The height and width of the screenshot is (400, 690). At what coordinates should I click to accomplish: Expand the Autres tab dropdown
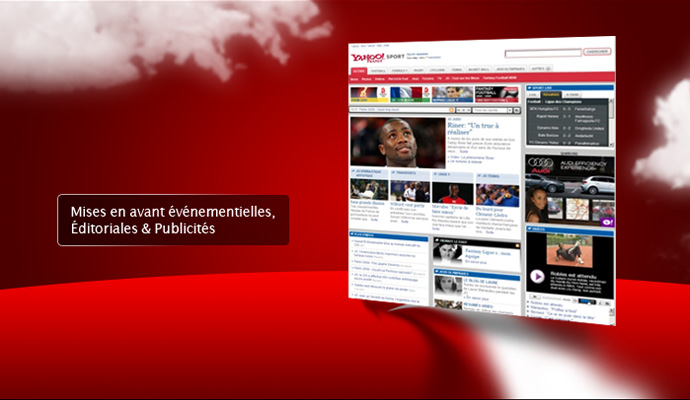pos(540,69)
